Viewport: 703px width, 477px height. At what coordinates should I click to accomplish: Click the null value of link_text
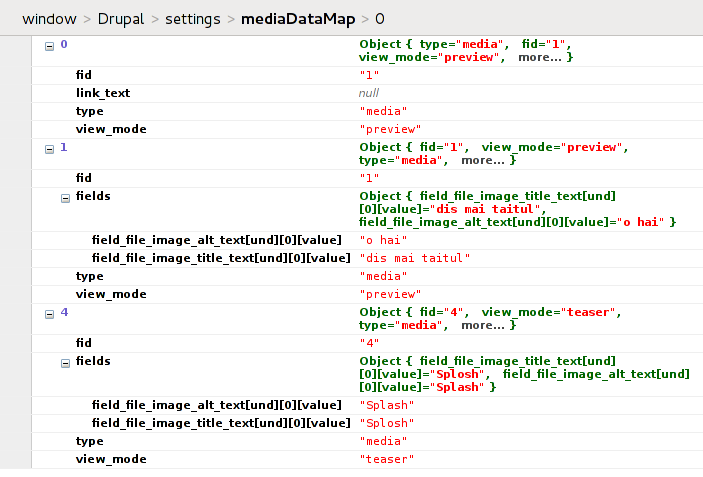point(369,93)
